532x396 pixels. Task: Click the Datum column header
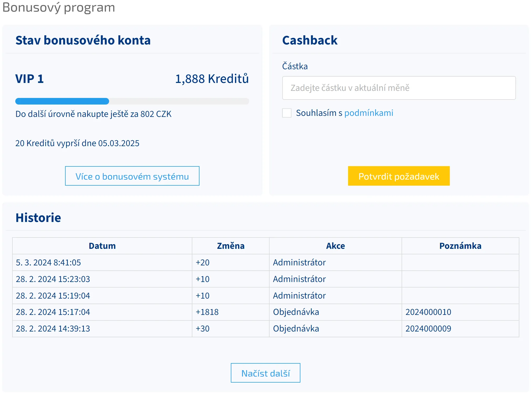coord(102,246)
